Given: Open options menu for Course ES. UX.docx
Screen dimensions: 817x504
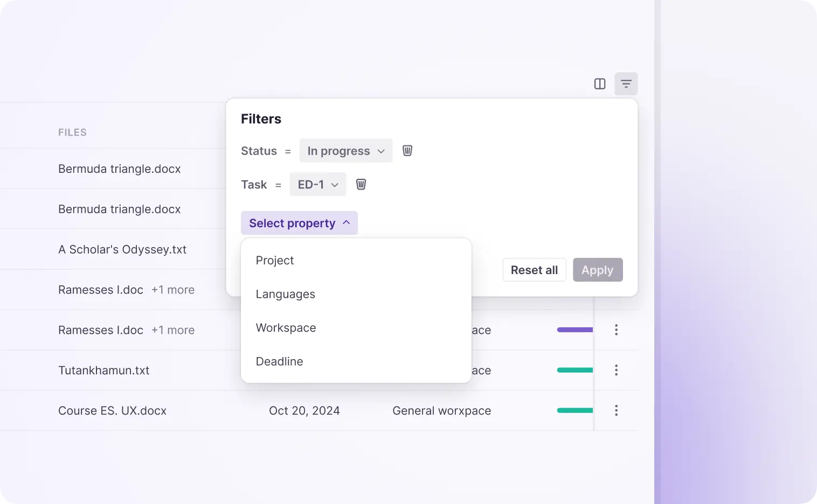Looking at the screenshot, I should tap(616, 410).
